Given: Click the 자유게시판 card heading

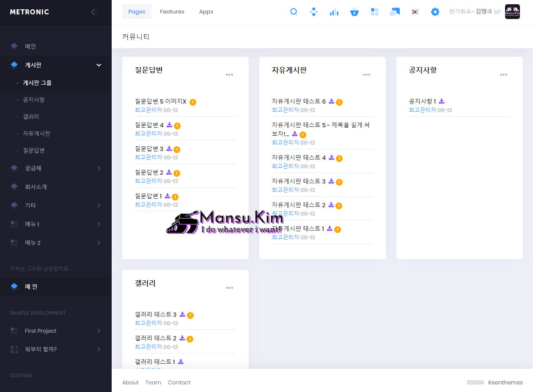Looking at the screenshot, I should (x=289, y=70).
